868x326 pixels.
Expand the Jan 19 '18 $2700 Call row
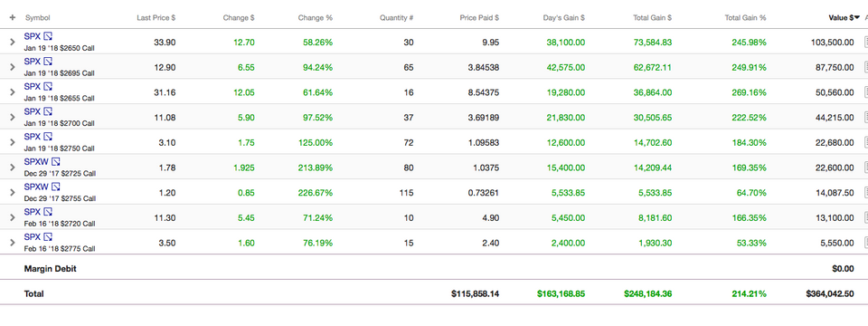(x=12, y=117)
